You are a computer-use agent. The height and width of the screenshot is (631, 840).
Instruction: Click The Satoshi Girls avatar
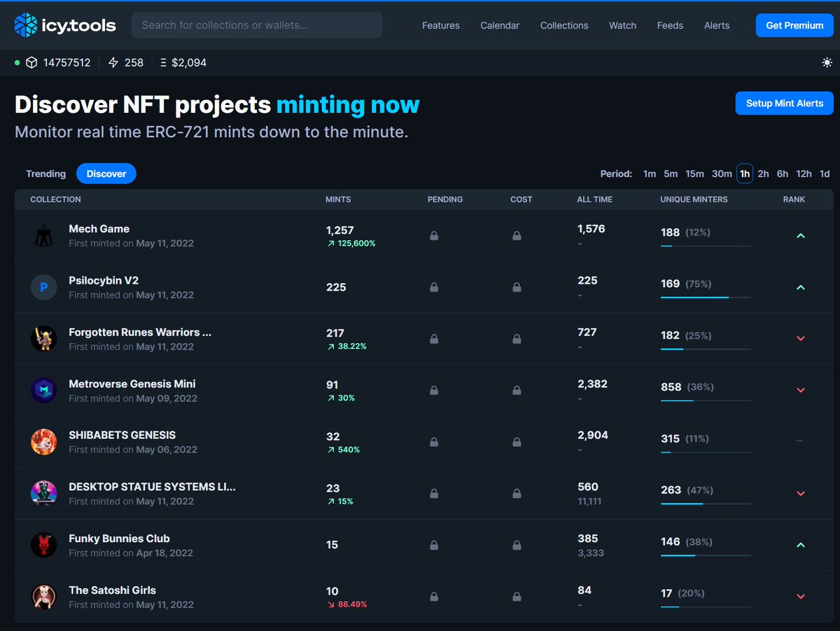pos(43,597)
